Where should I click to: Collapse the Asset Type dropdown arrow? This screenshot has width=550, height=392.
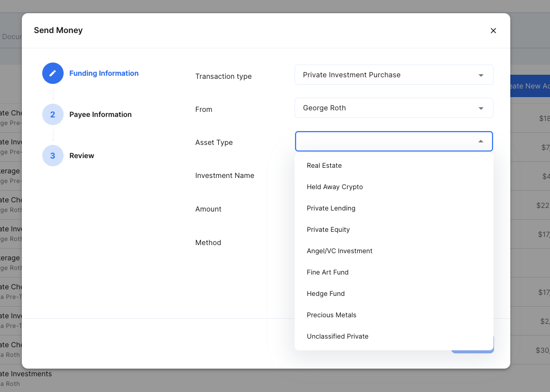tap(481, 141)
